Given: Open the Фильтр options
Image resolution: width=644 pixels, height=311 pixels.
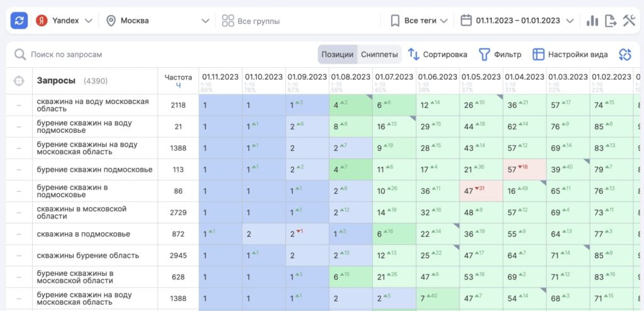Looking at the screenshot, I should pyautogui.click(x=500, y=55).
